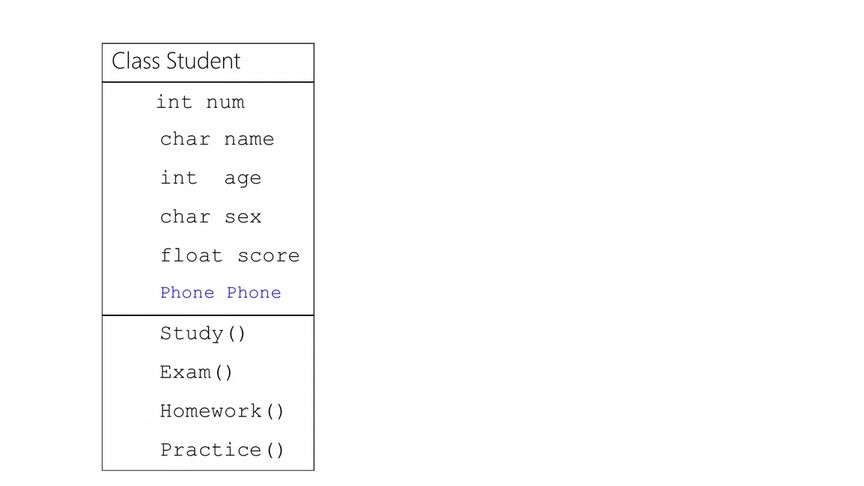Click the word "Student" in the title

point(203,61)
